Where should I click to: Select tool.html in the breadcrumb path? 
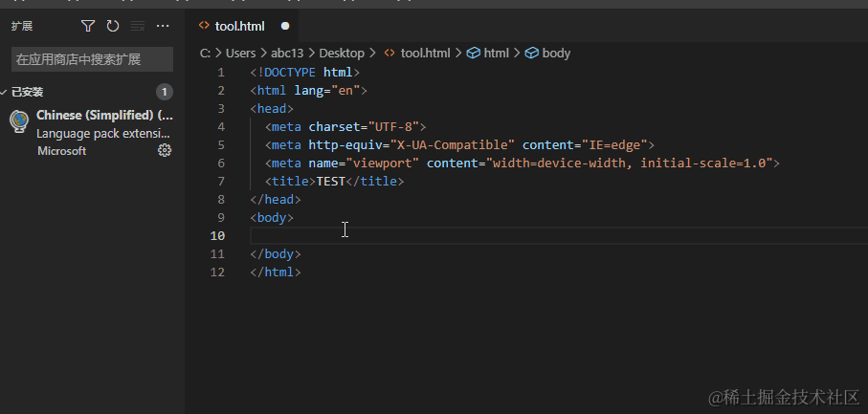pos(425,53)
